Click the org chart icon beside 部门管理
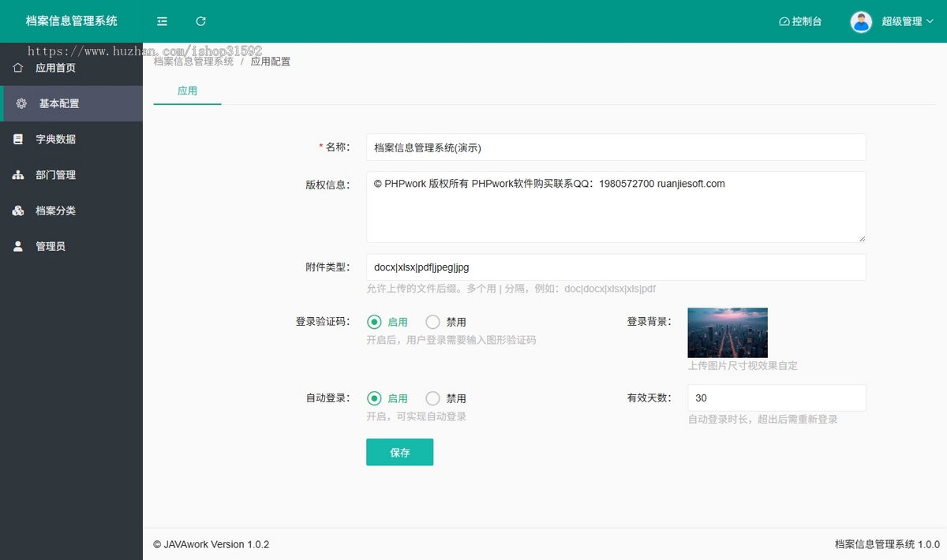Screen dimensions: 947x560 point(18,175)
